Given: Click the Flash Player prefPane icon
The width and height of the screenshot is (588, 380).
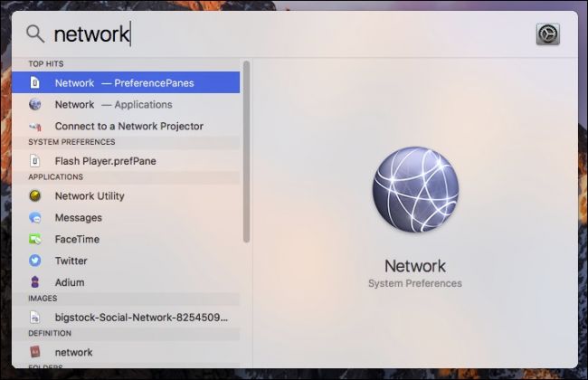Looking at the screenshot, I should 35,161.
